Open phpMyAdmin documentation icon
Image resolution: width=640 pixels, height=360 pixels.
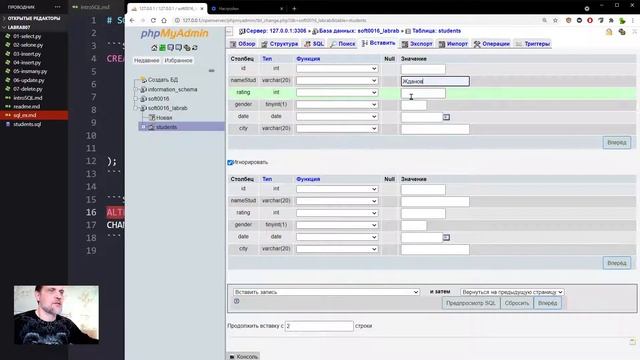pos(171,48)
